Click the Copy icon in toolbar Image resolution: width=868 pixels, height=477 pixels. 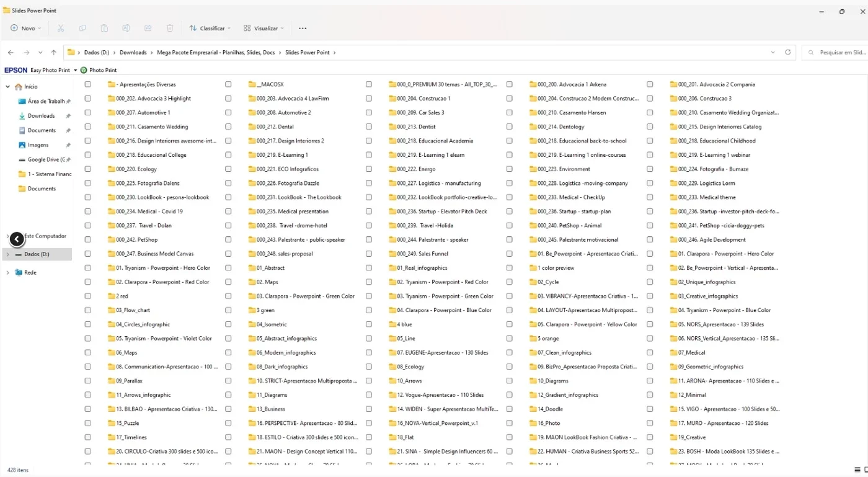pos(82,28)
